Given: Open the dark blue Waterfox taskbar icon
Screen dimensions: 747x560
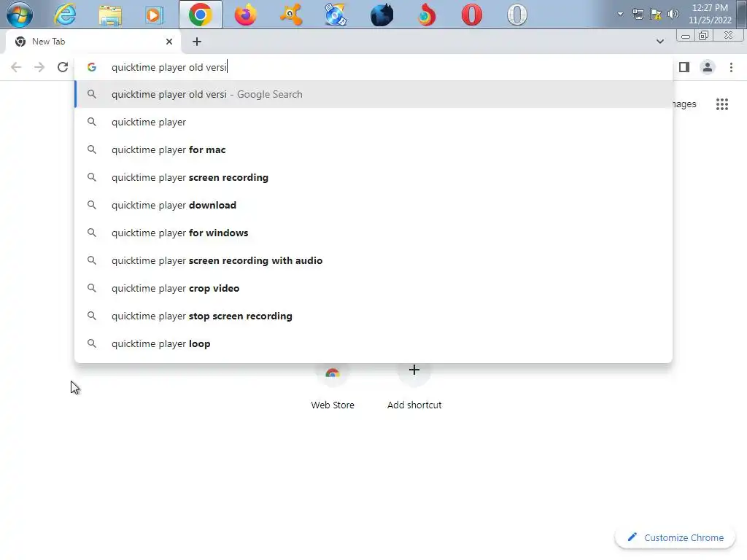Looking at the screenshot, I should [x=382, y=15].
